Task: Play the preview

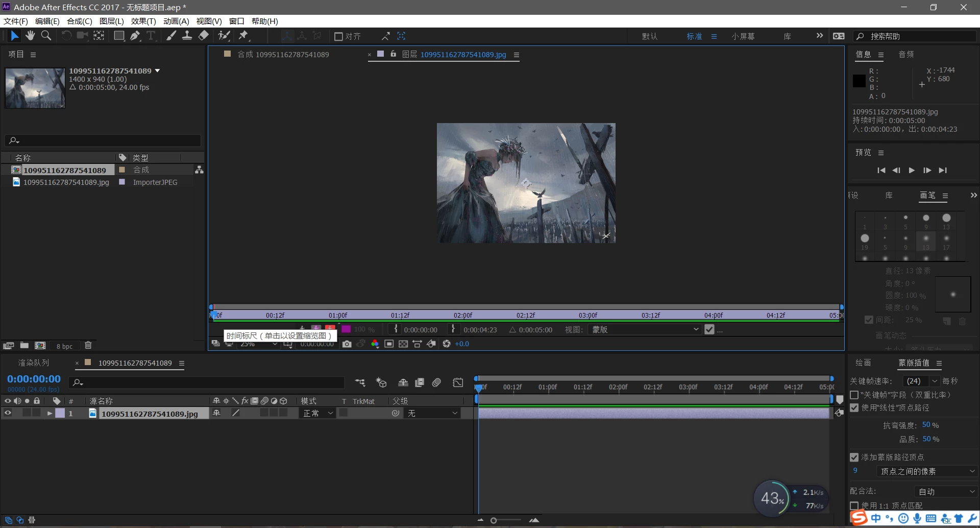Action: pyautogui.click(x=912, y=170)
